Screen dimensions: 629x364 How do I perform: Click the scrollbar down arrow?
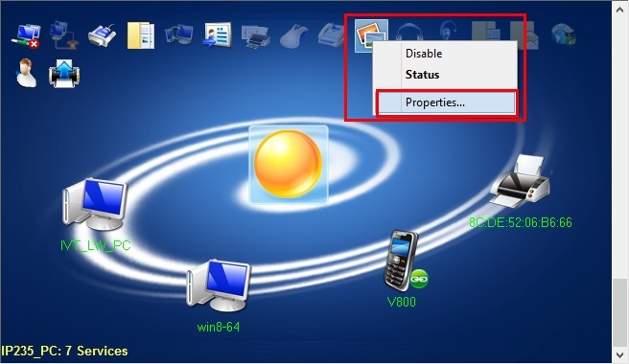pos(619,354)
